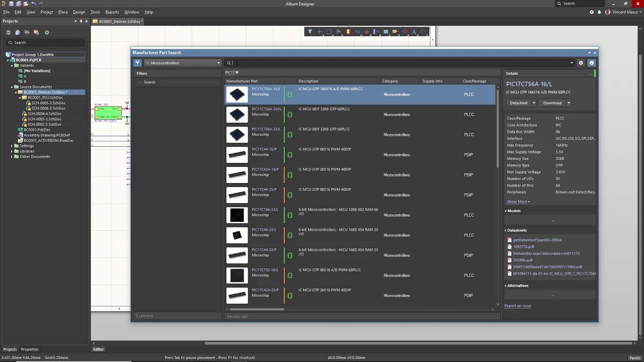Expand Show More parameters
The image size is (644, 362).
(518, 202)
